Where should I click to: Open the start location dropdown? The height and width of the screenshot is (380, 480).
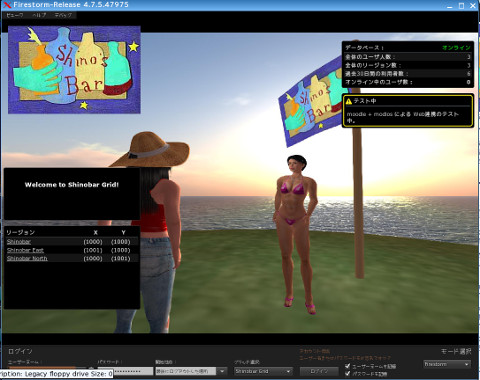191,371
